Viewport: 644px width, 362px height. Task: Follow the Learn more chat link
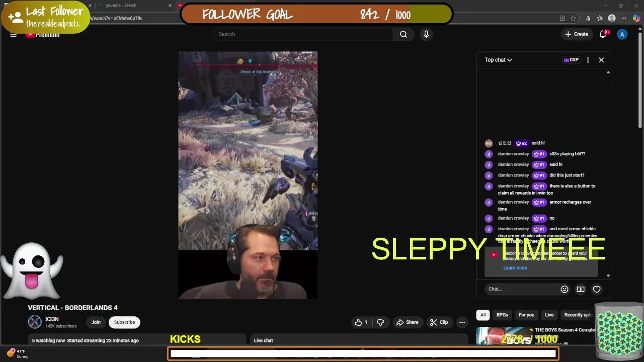[x=515, y=268]
